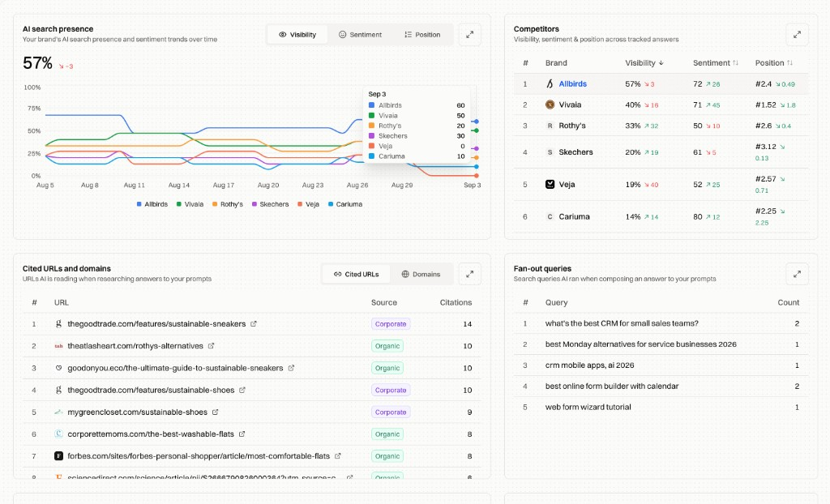Switch to the Position tab
This screenshot has height=504, width=830.
tap(422, 35)
